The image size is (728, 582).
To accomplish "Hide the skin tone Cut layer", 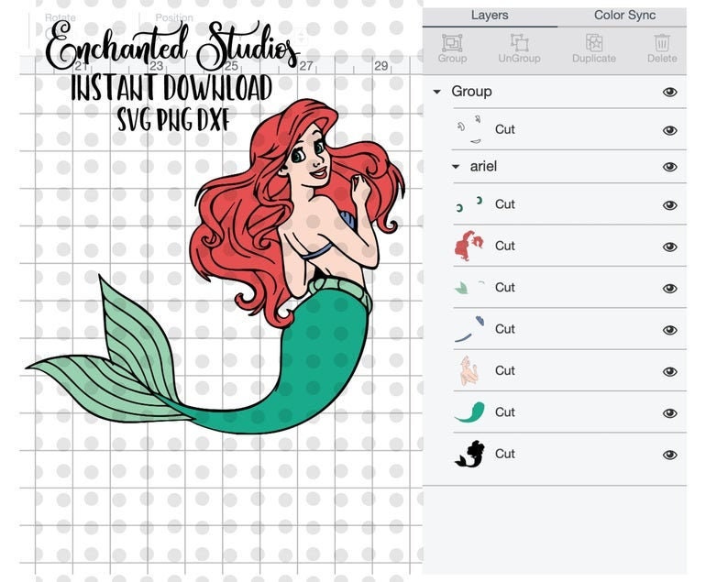I will [669, 371].
